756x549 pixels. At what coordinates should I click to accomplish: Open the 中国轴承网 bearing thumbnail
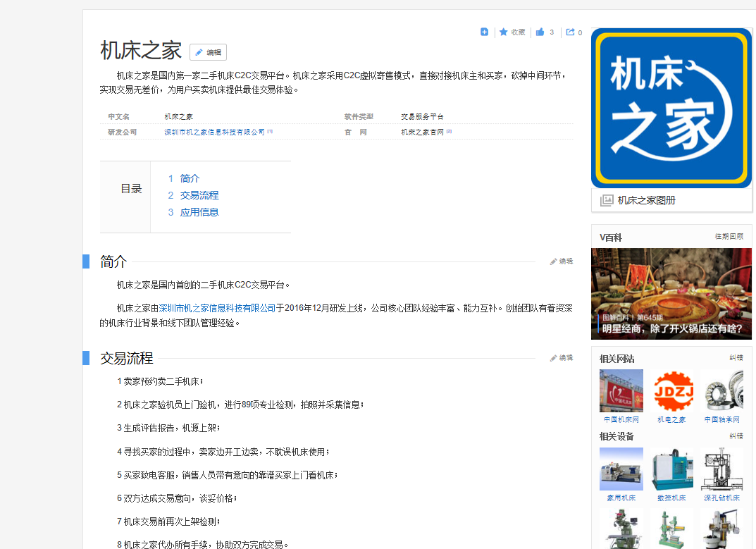(x=721, y=390)
